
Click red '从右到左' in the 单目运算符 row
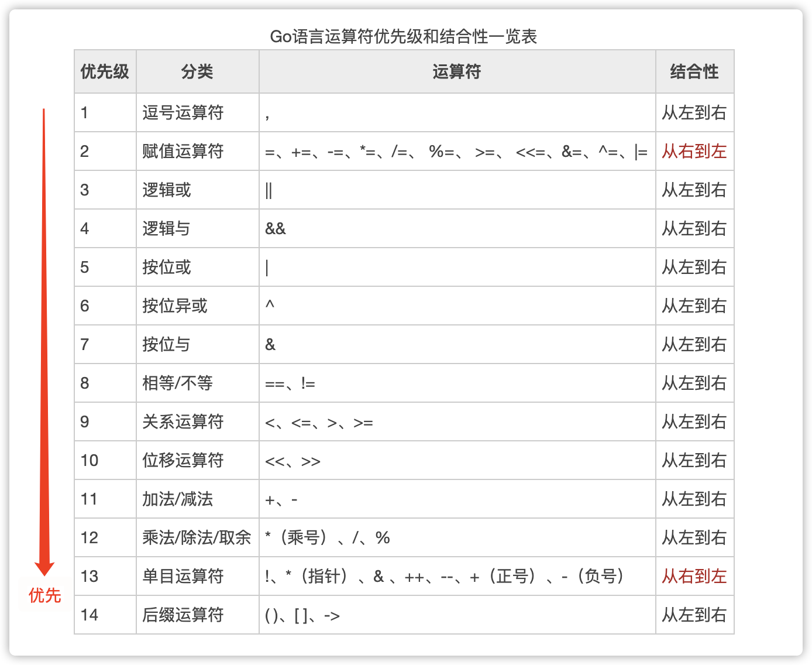(x=694, y=576)
